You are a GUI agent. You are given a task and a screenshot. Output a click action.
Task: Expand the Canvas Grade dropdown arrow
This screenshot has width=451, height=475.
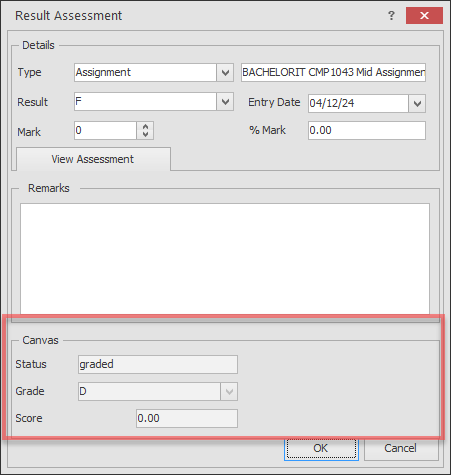[x=229, y=391]
